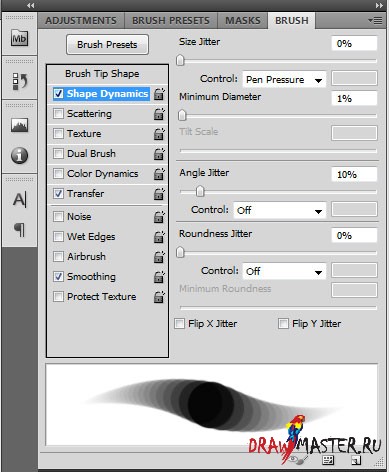Click the Roundness Jitter slider handle
The width and height of the screenshot is (389, 472).
coord(180,252)
